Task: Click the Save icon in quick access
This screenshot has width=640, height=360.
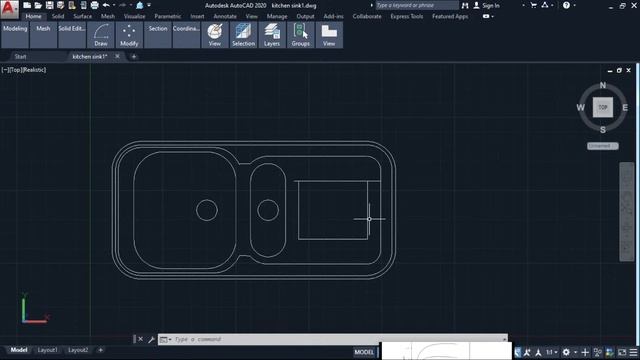Action: pos(49,5)
